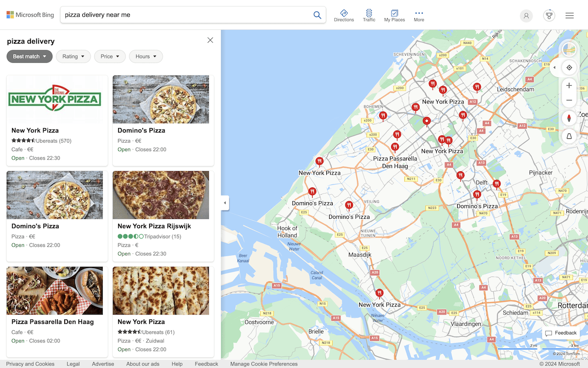Viewport: 588px width, 368px height.
Task: Open the Hours filter dropdown
Action: tap(146, 56)
